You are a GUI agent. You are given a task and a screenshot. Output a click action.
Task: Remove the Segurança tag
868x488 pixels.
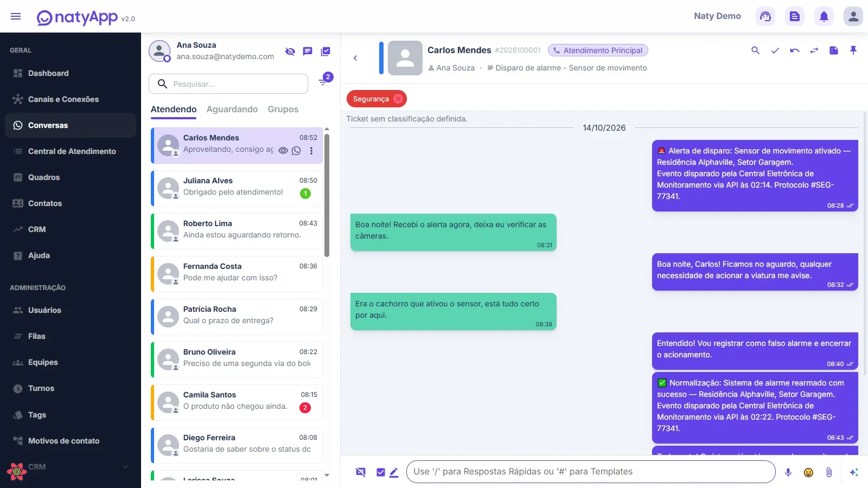398,99
